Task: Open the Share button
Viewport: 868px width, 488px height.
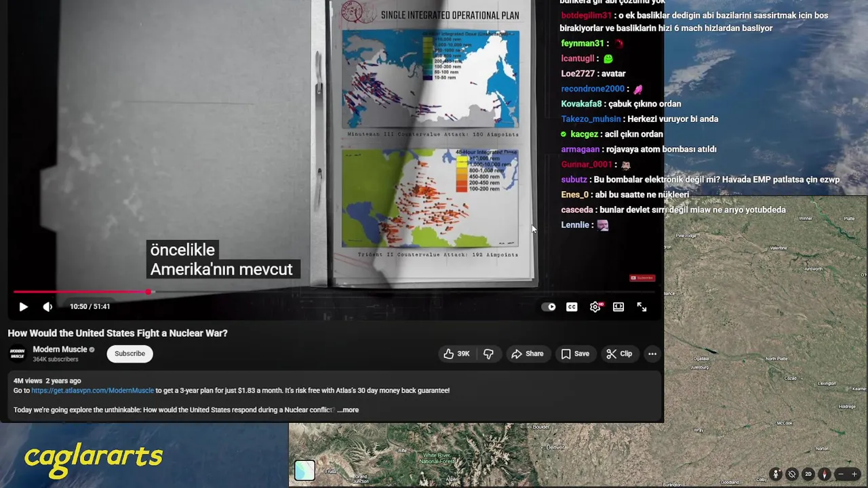Action: 528,354
